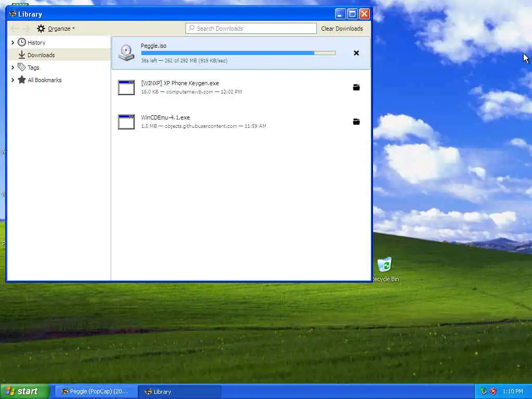Click the XP Phone Keygen.exe file icon
Image resolution: width=532 pixels, height=399 pixels.
pyautogui.click(x=126, y=87)
